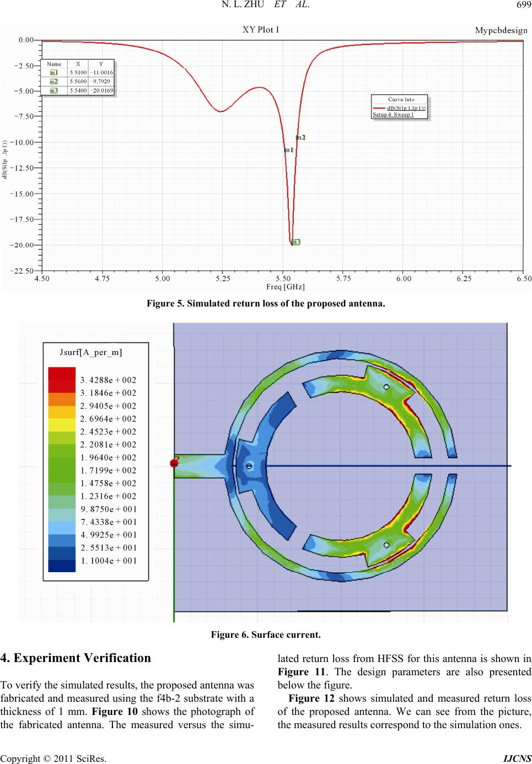Choose the m3 name cell in the marker table
The width and height of the screenshot is (532, 764).
(x=54, y=91)
